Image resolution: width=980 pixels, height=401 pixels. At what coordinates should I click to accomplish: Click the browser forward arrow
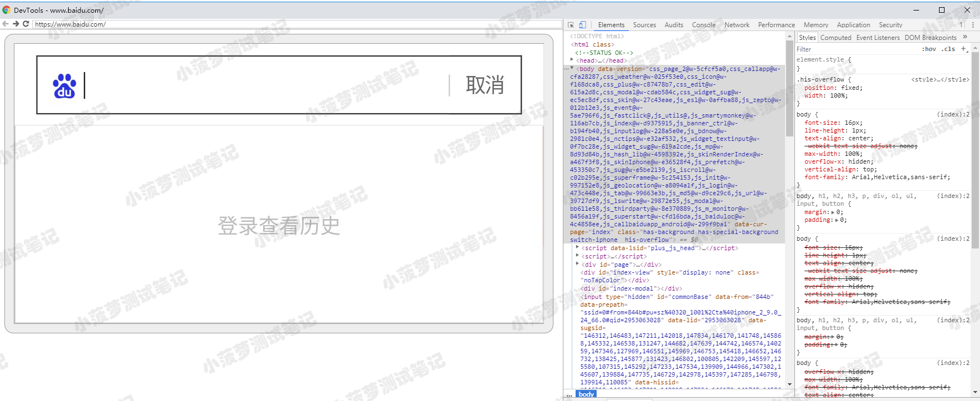click(x=16, y=24)
